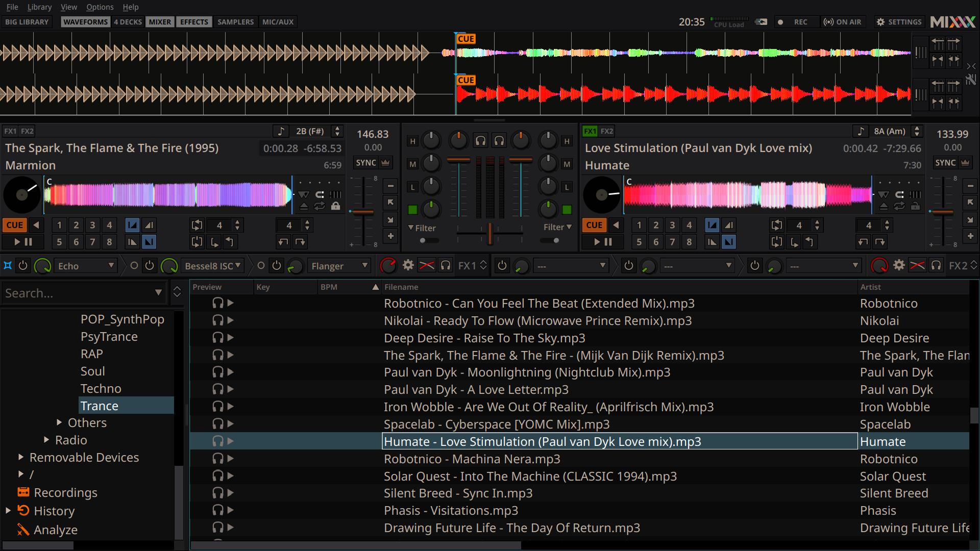Enable ON AIR broadcasting

pos(843,22)
